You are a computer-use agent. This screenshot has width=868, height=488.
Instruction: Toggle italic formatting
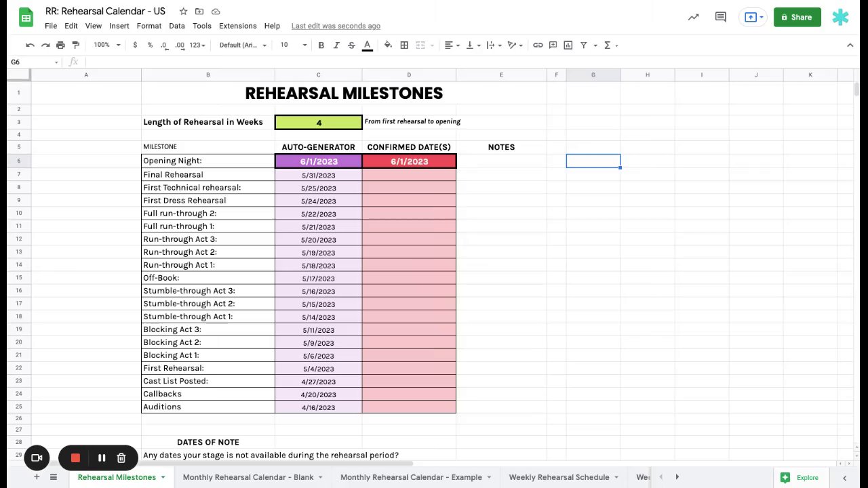coord(336,45)
